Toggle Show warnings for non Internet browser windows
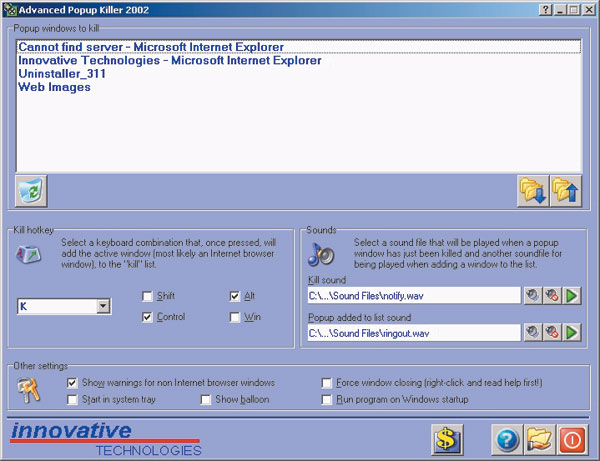 point(72,383)
